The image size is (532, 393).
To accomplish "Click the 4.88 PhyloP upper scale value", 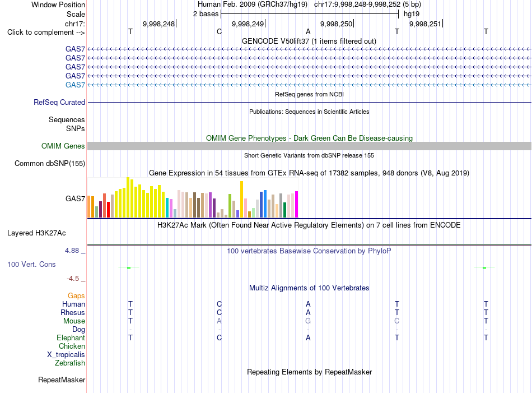I will click(72, 251).
